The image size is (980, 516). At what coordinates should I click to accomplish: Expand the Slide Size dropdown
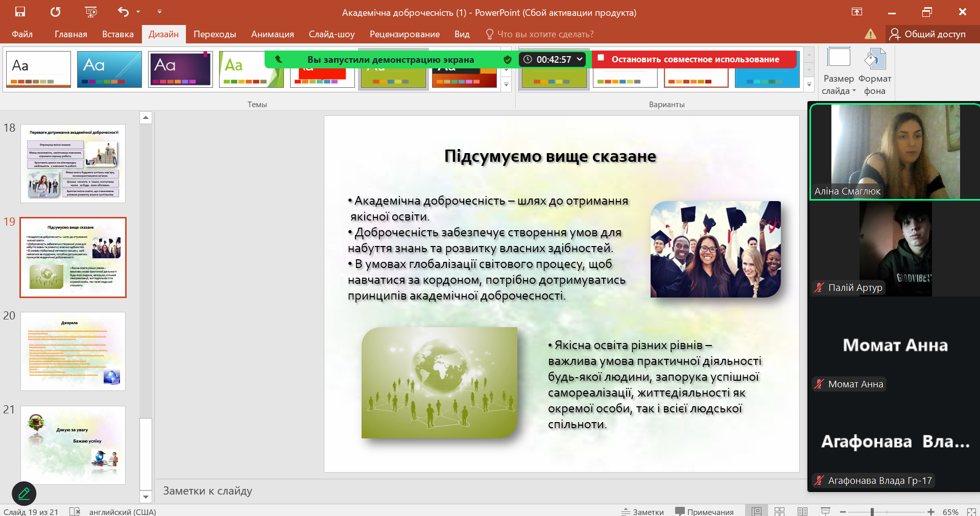coord(839,71)
